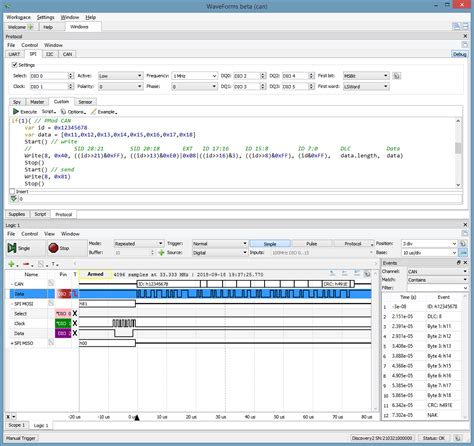The image size is (474, 446).
Task: Open the Scope 1 tab at the bottom
Action: 16,425
